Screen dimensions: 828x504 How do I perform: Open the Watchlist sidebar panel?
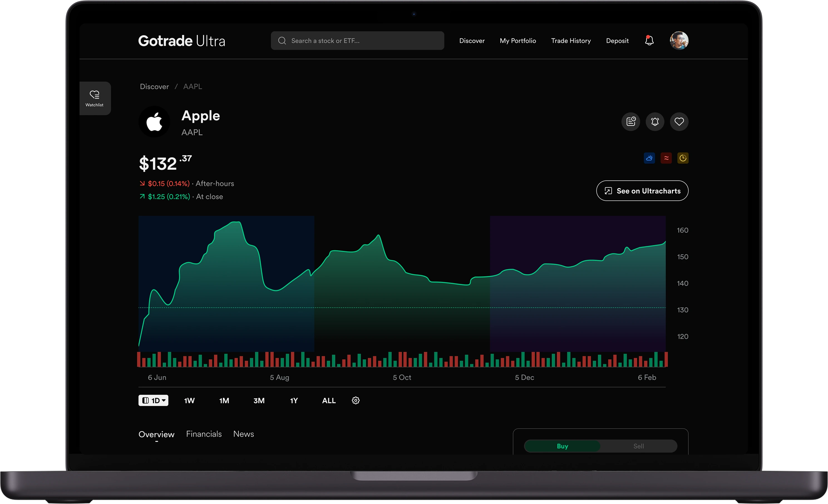[x=95, y=98]
